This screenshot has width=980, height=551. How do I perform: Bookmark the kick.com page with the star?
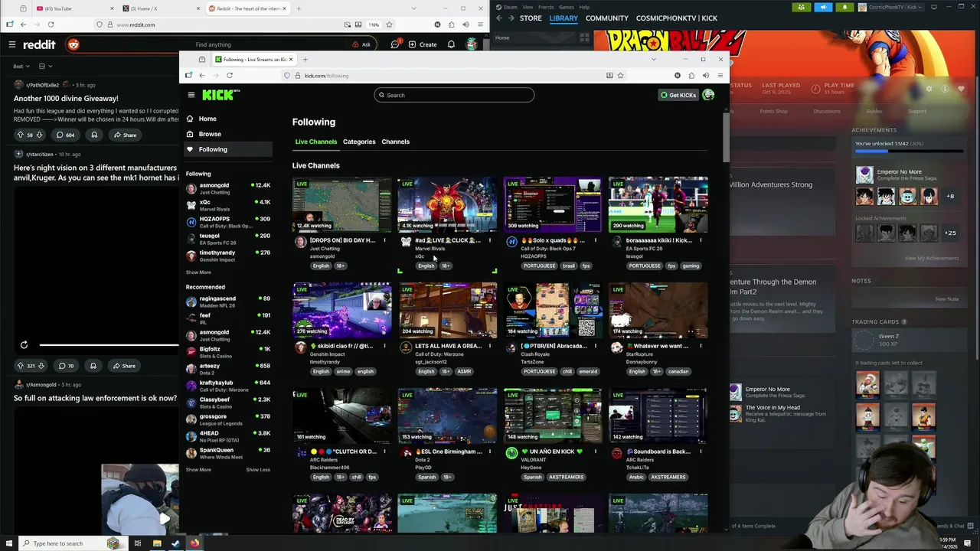click(x=620, y=75)
